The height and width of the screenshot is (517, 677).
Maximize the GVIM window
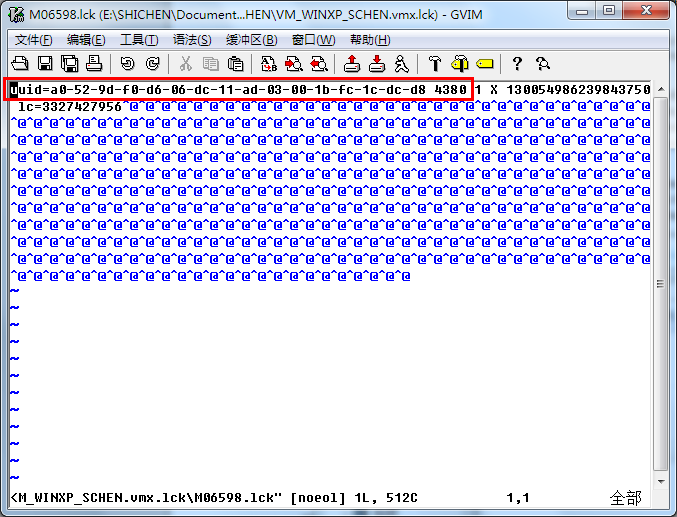tap(609, 11)
